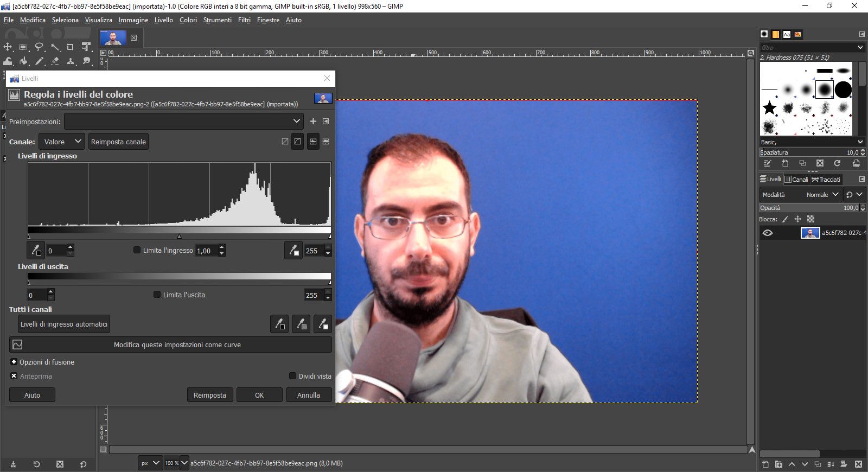Viewport: 868px width, 472px height.
Task: Select the Eraser tool
Action: point(55,61)
